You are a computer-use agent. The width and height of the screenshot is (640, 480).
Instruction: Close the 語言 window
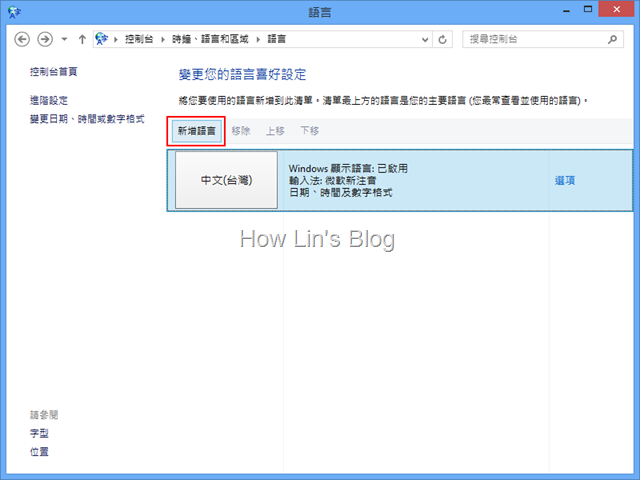616,9
